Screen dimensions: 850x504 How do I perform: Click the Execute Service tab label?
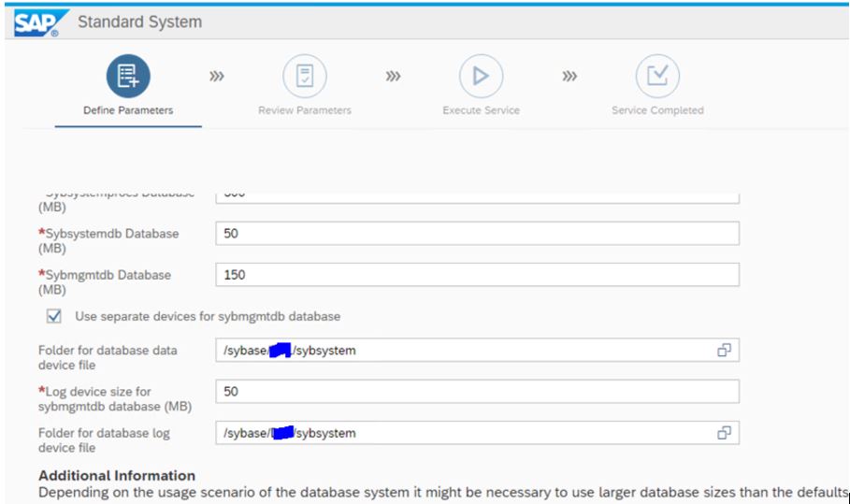point(481,110)
